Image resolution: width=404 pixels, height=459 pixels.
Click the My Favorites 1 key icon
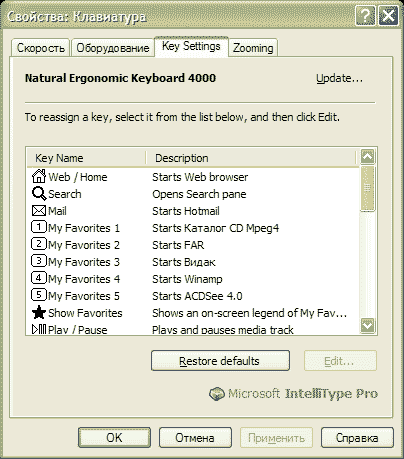pyautogui.click(x=39, y=227)
